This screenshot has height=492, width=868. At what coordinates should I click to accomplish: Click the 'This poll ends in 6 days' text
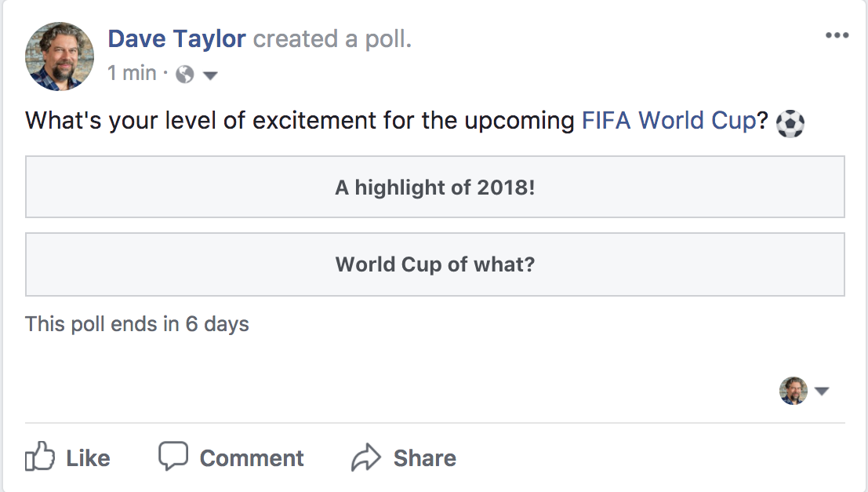136,323
